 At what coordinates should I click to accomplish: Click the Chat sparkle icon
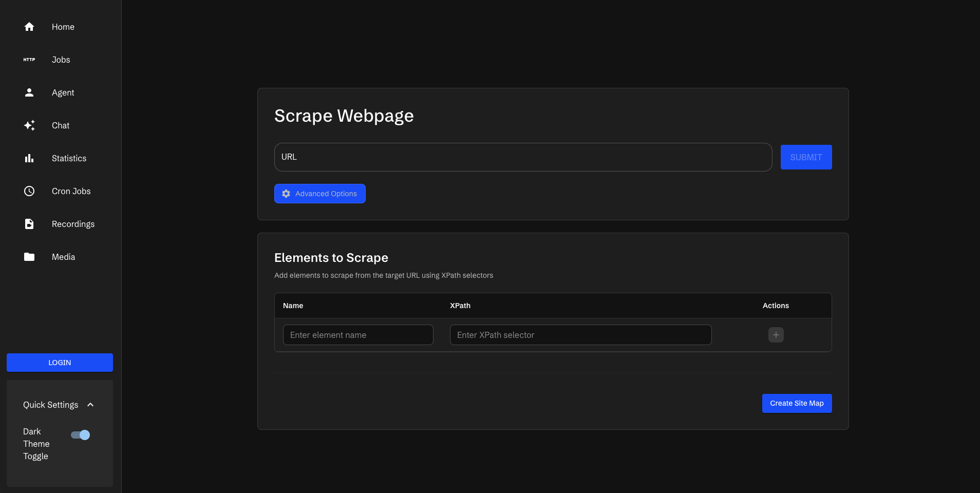click(29, 125)
